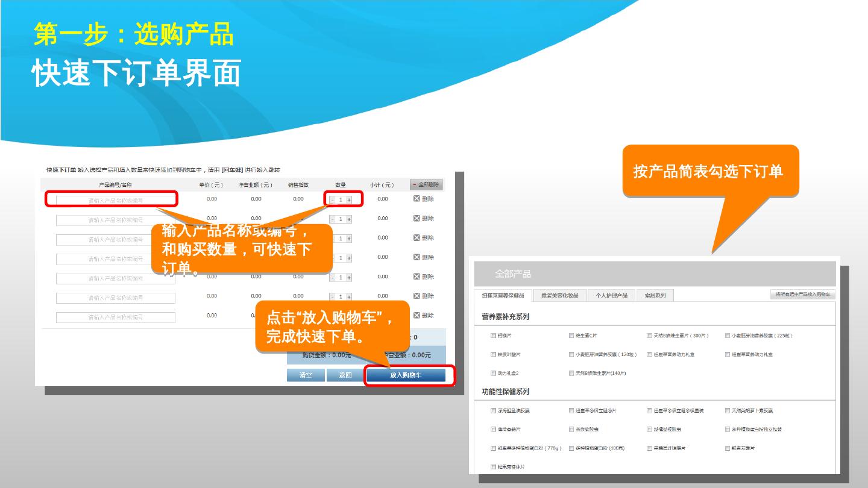Increase quantity with plus in sixth order row
The image size is (868, 488).
(349, 296)
